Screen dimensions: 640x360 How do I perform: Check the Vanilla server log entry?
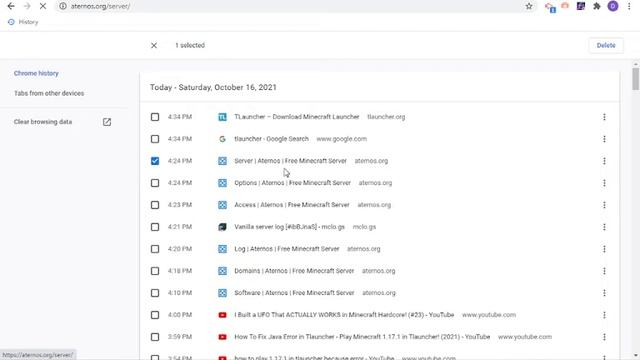click(x=155, y=227)
